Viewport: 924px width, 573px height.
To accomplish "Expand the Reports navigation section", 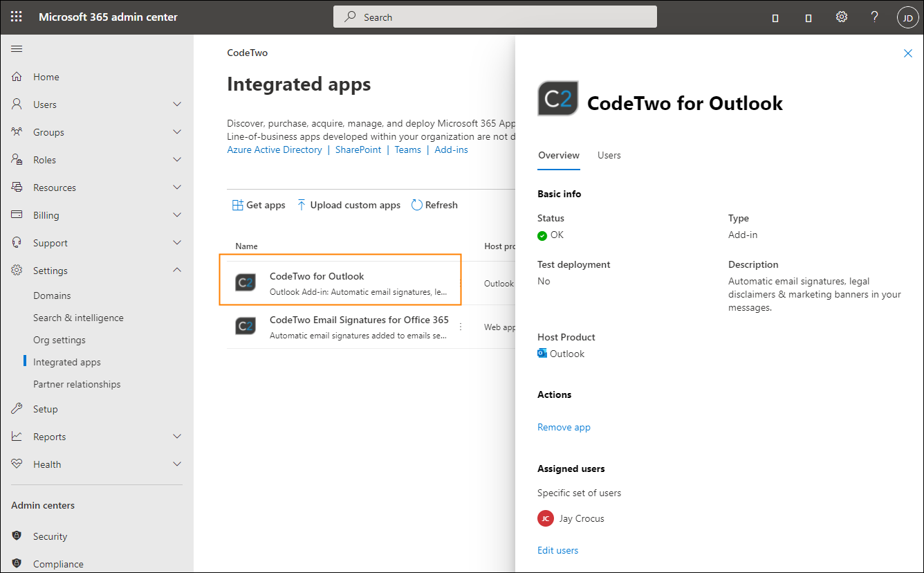I will [x=177, y=437].
